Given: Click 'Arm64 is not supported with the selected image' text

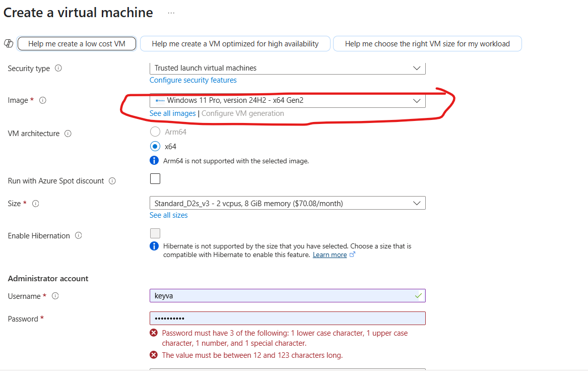Looking at the screenshot, I should pyautogui.click(x=236, y=161).
